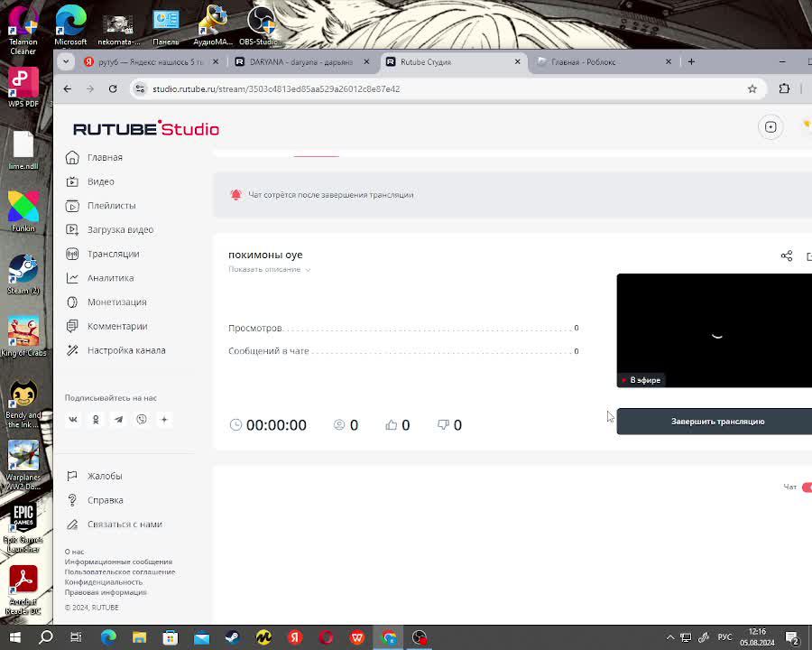Open the Odnoklassniki social link icon
This screenshot has height=650, width=812.
(x=96, y=419)
